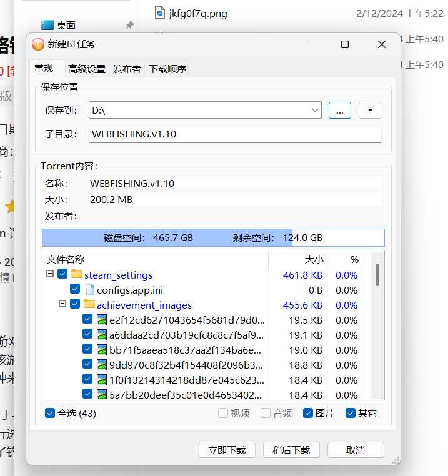Click the disk space usage bar
Image resolution: width=448 pixels, height=476 pixels.
[x=213, y=238]
